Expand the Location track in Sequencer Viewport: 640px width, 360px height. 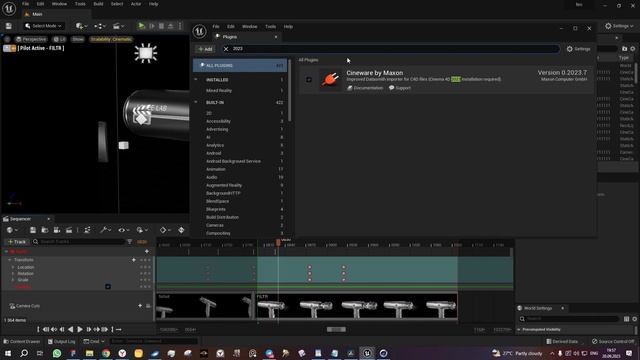13,267
